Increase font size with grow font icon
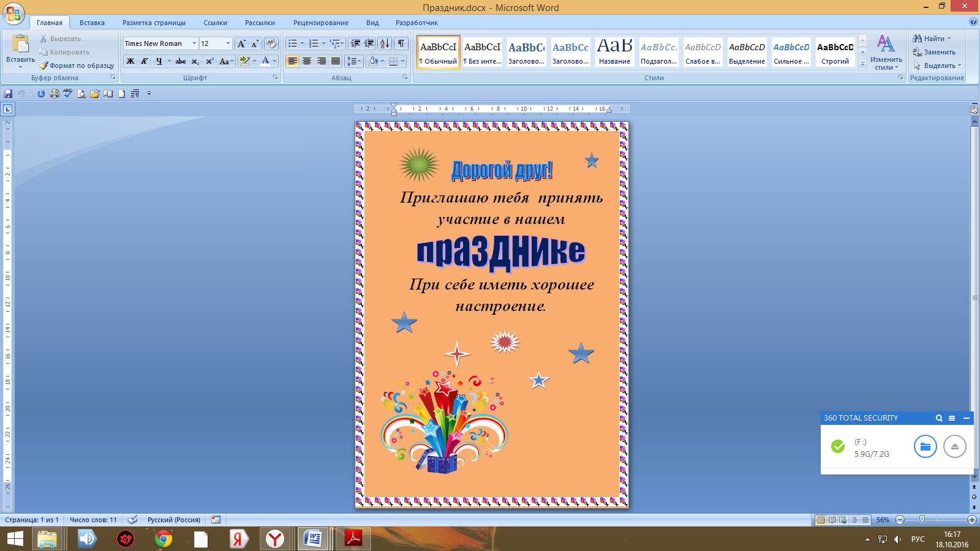Viewport: 980px width, 551px height. pyautogui.click(x=241, y=43)
